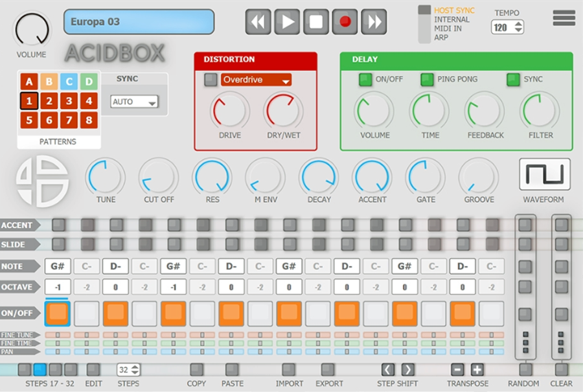Choose the MIDI IN sync option
This screenshot has height=392, width=583.
448,29
